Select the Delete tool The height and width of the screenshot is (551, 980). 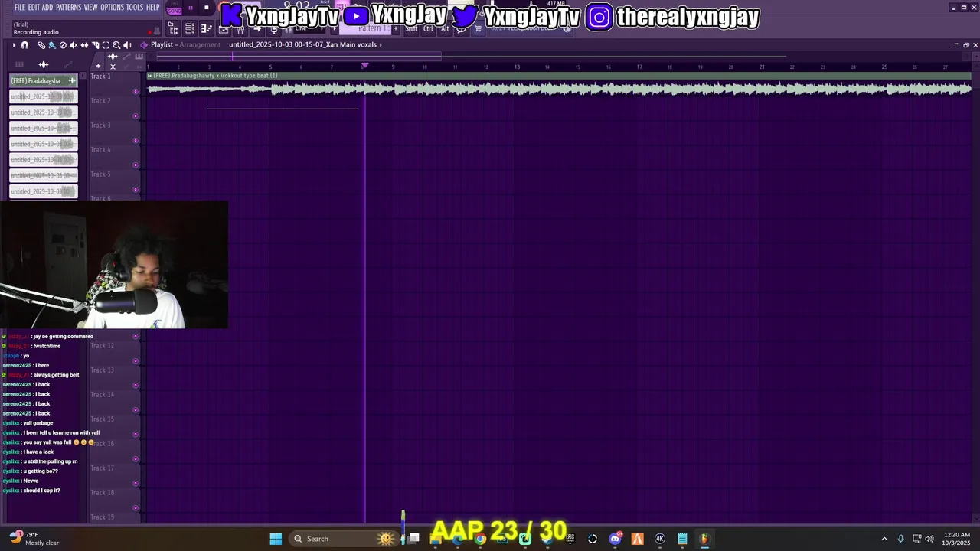tap(63, 45)
